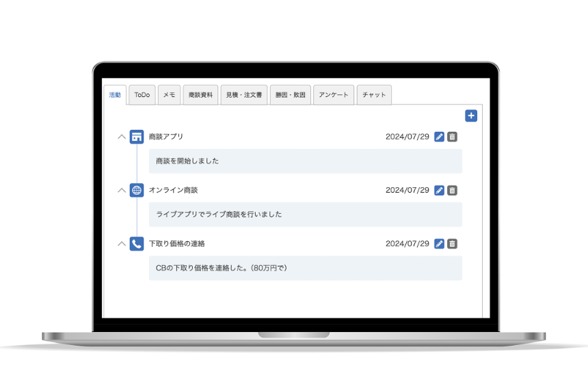Open the メモ tab
Viewport: 588px width, 369px height.
169,95
